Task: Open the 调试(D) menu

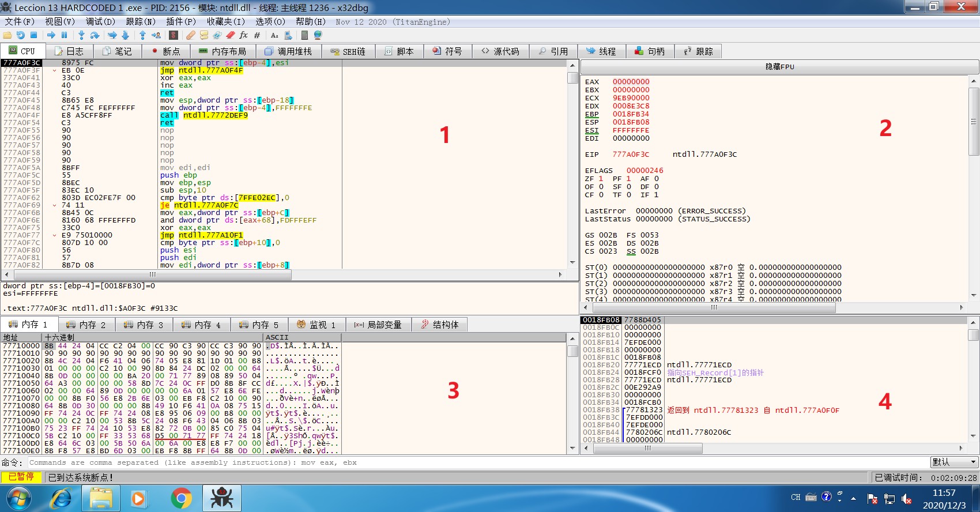Action: [100, 22]
